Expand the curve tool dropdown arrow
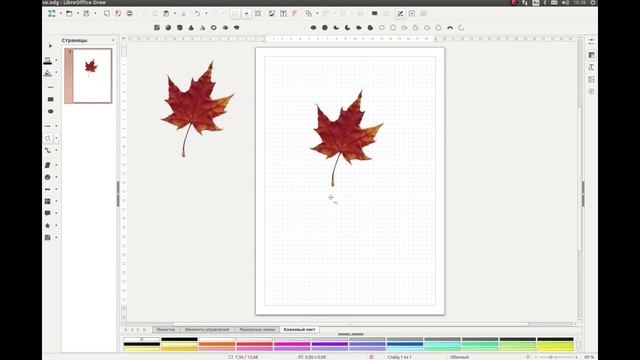 (x=56, y=138)
